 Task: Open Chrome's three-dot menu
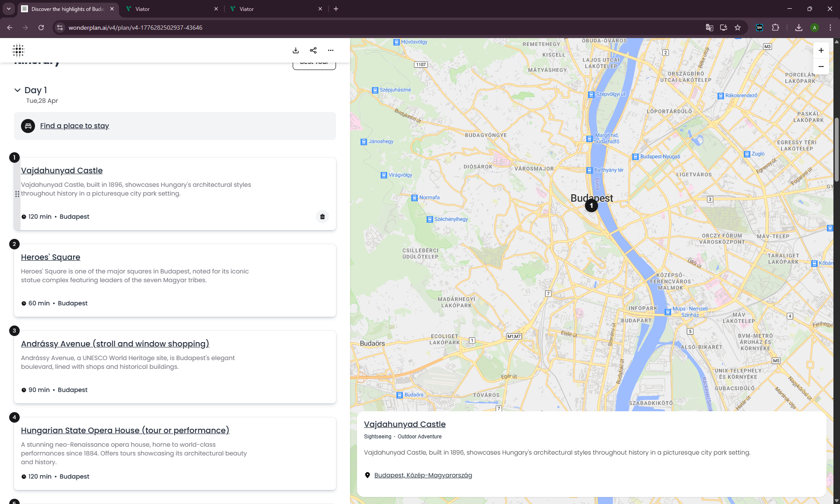click(x=830, y=28)
